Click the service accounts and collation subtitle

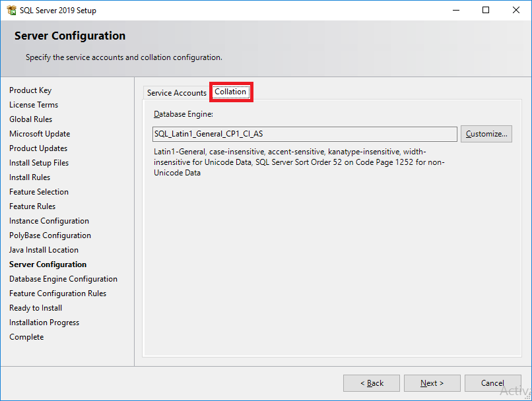point(124,57)
